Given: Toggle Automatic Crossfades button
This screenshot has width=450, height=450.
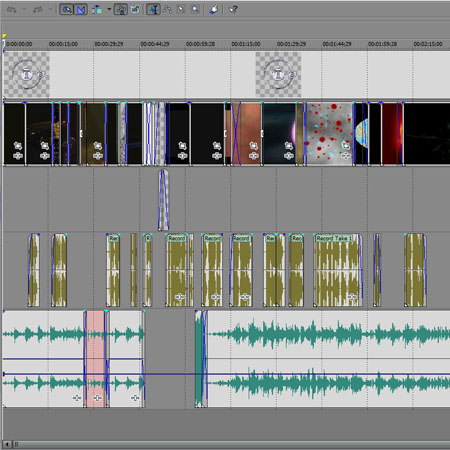Looking at the screenshot, I should 81,9.
